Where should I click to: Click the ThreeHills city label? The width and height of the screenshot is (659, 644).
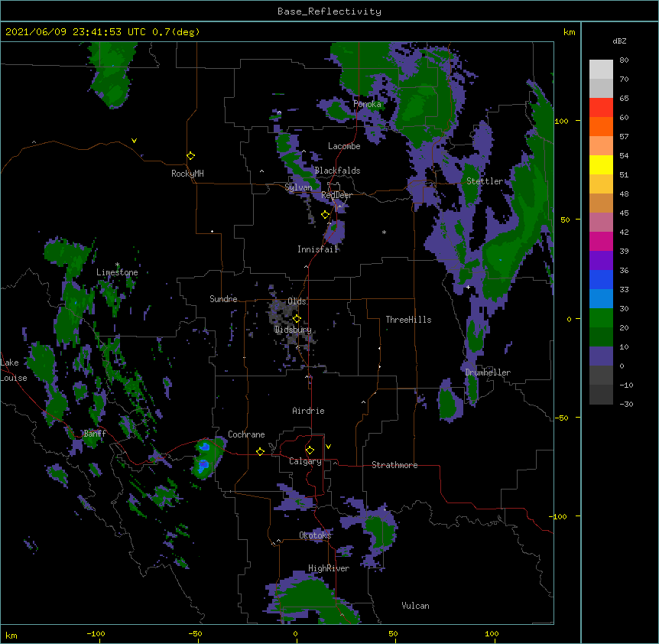pyautogui.click(x=408, y=320)
